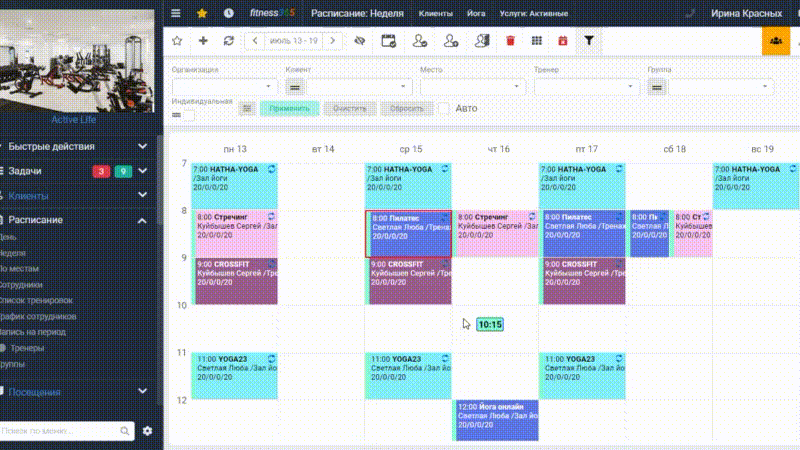Select the purple CROSSFIT block on Monday
This screenshot has height=450, width=800.
tap(236, 281)
